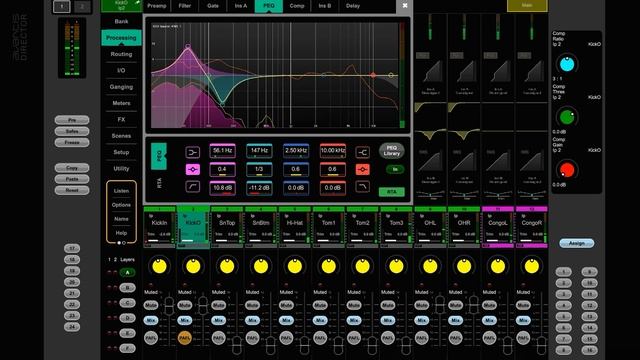Click the OHL channel fader
The image size is (640, 360).
440,306
